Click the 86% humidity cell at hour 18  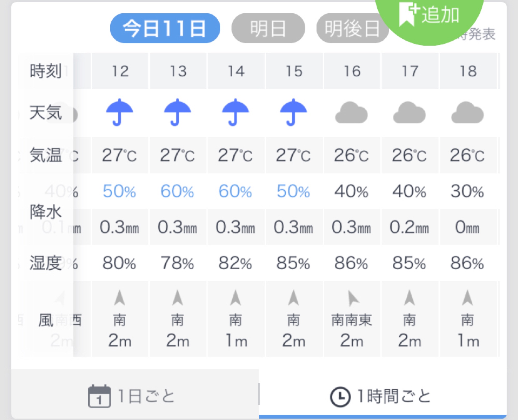[x=467, y=263]
